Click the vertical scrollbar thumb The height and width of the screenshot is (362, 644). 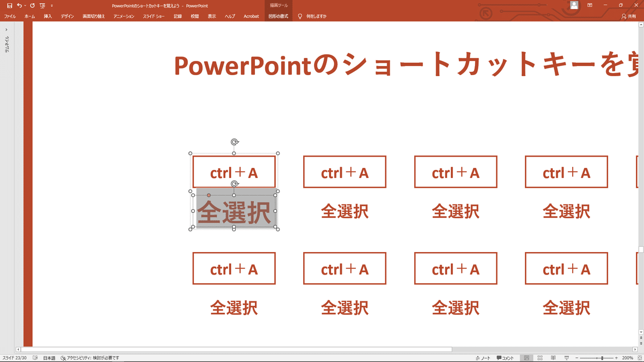coord(641,249)
